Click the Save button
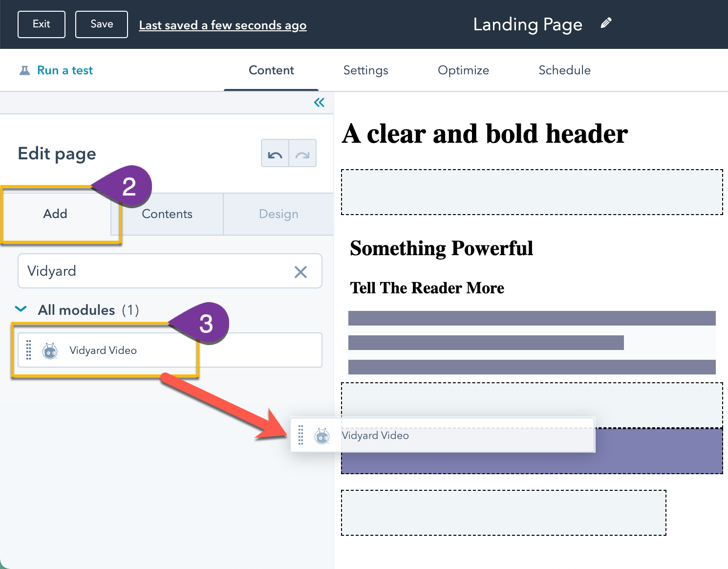This screenshot has width=728, height=569. point(102,24)
